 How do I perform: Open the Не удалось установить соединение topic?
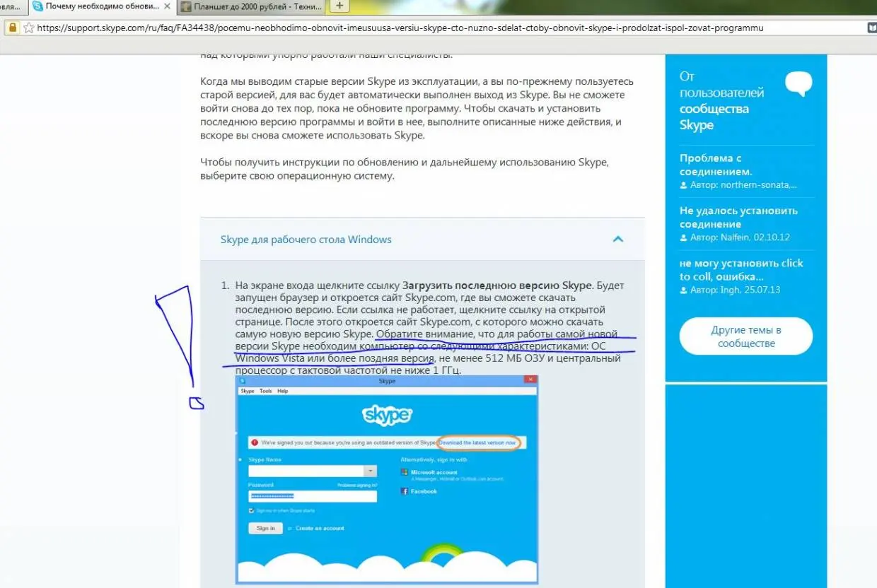(738, 217)
